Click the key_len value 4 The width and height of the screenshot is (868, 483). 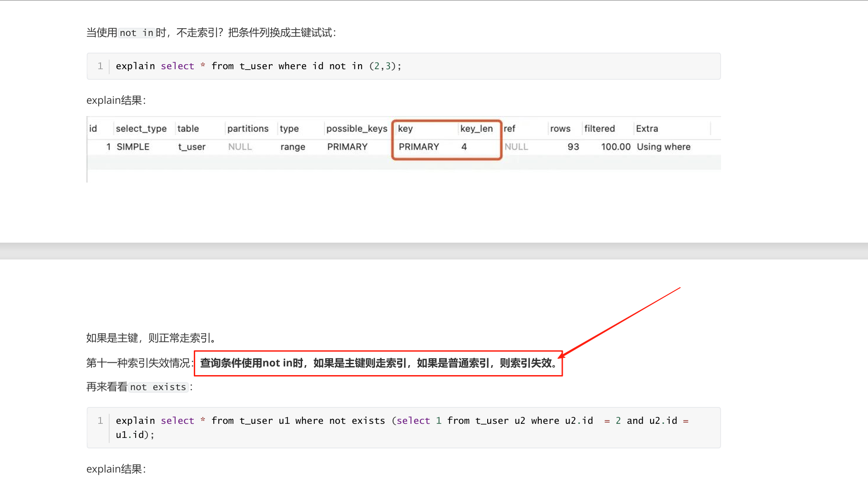[464, 147]
